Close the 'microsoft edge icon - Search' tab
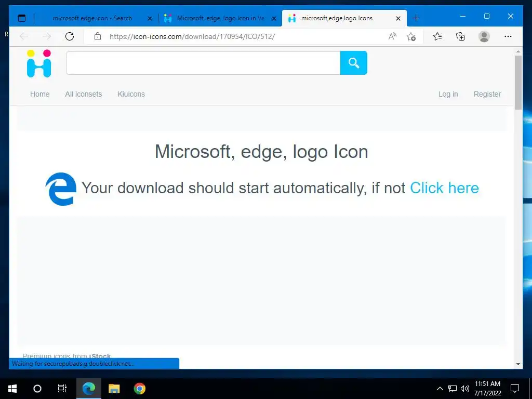532x399 pixels. point(150,19)
